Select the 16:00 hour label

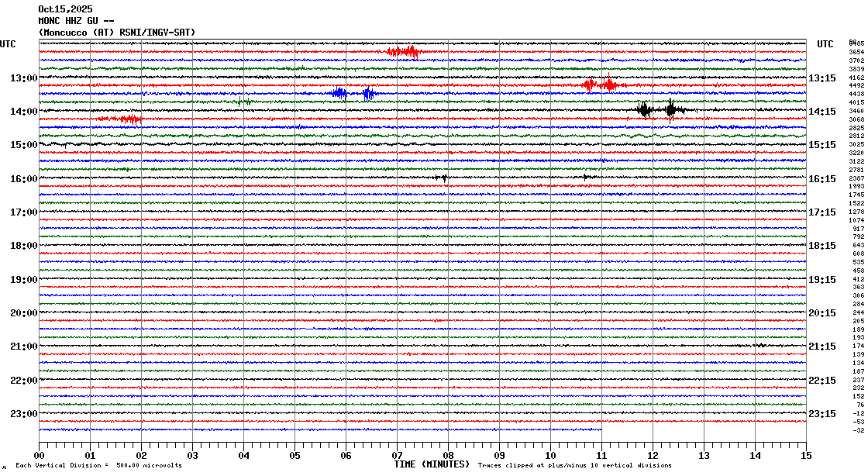24,179
